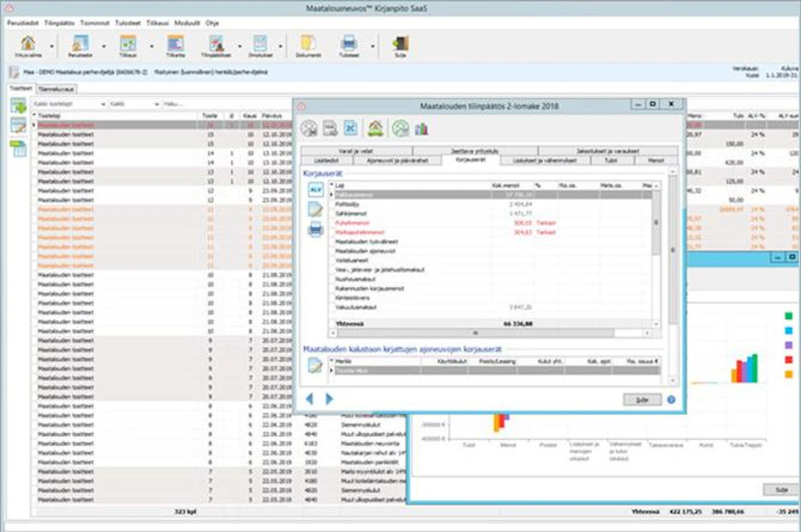Expand the dropdown arrow next to Tulosteet printer
The image size is (801, 532).
tap(373, 46)
